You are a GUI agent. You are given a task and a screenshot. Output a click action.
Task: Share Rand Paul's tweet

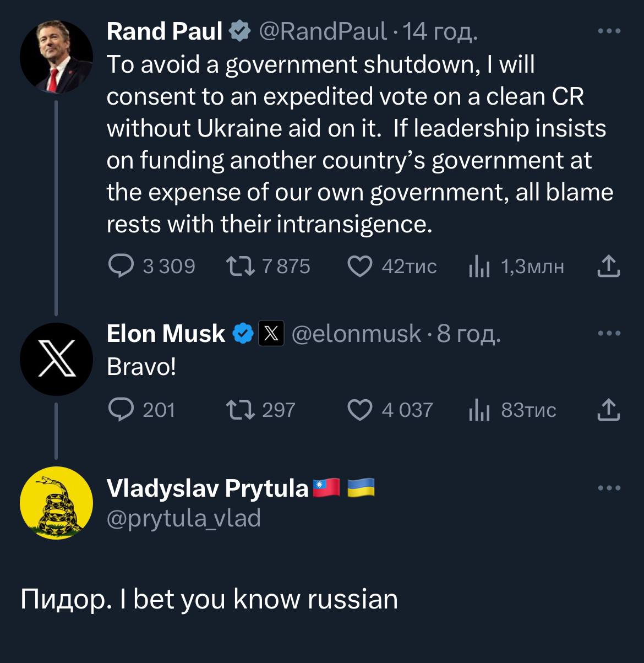point(608,266)
